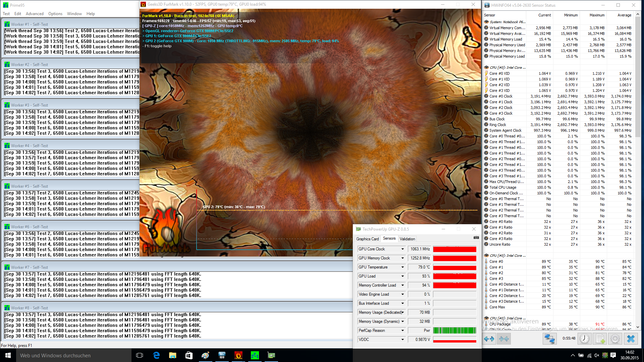Click HWiNFO blue X close sensors icon

(x=631, y=339)
